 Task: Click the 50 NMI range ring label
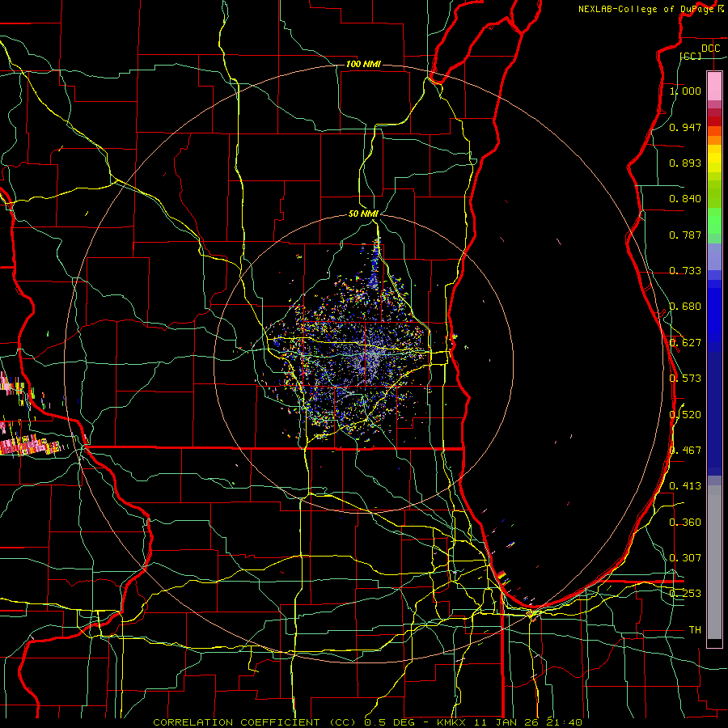(x=363, y=214)
